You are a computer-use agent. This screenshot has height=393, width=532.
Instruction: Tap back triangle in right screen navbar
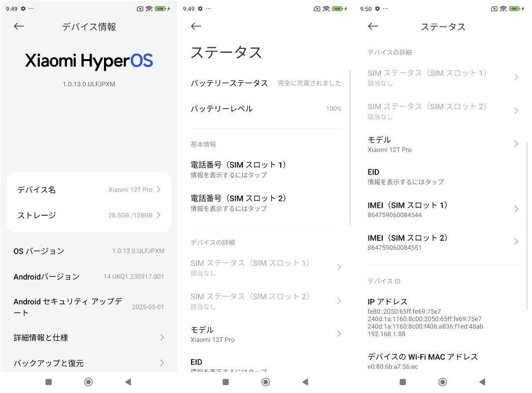pyautogui.click(x=482, y=382)
